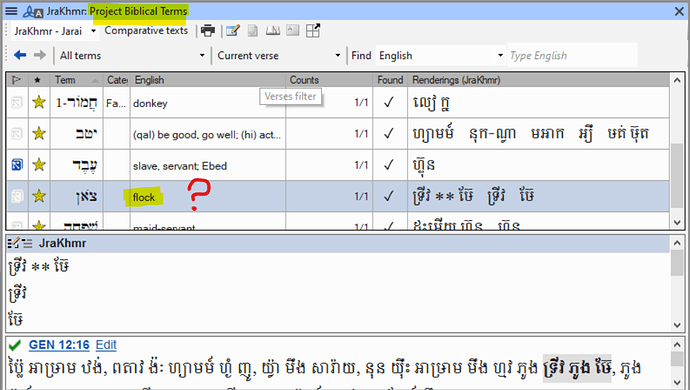
Task: Click in the Type English search field
Action: [x=572, y=55]
